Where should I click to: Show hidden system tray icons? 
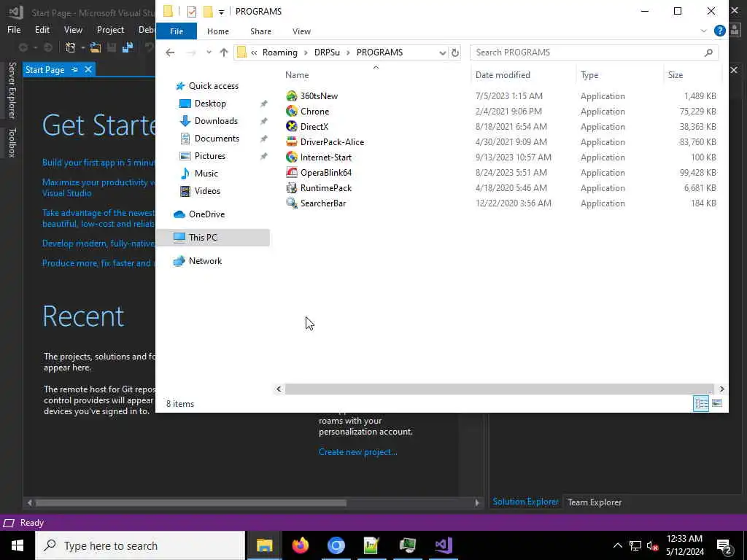(617, 545)
